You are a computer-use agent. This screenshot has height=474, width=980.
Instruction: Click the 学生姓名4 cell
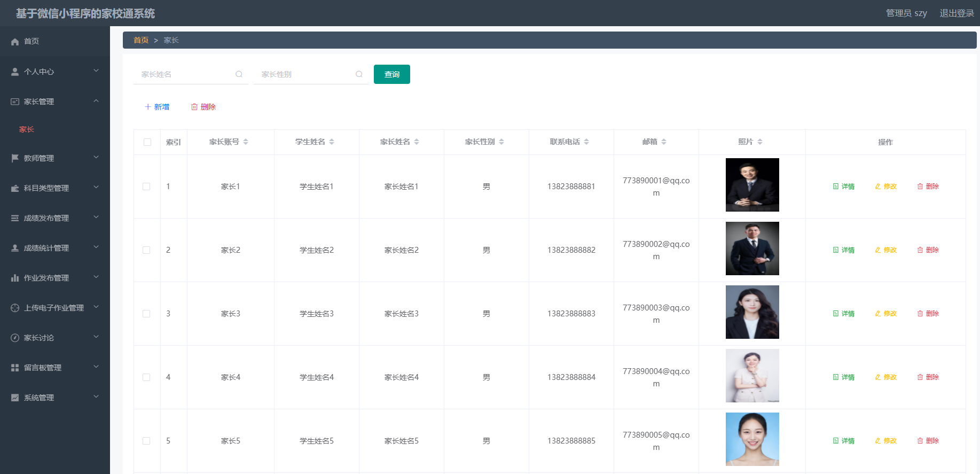(x=317, y=377)
